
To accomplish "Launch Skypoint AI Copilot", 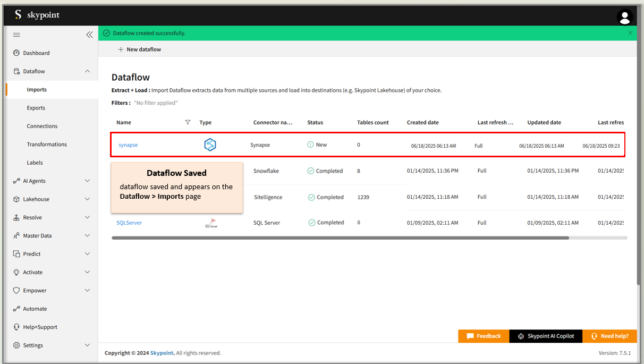I will click(x=546, y=336).
